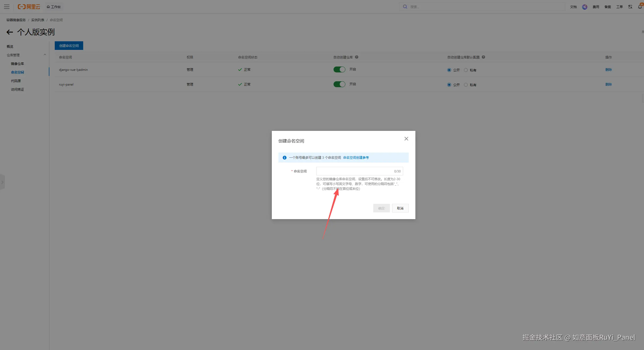Focus the 命名空间 name input field
Screen dimensions: 644x350
tap(360, 171)
